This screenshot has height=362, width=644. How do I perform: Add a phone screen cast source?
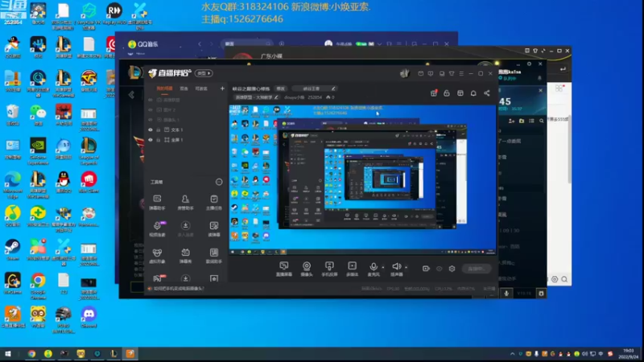point(329,269)
